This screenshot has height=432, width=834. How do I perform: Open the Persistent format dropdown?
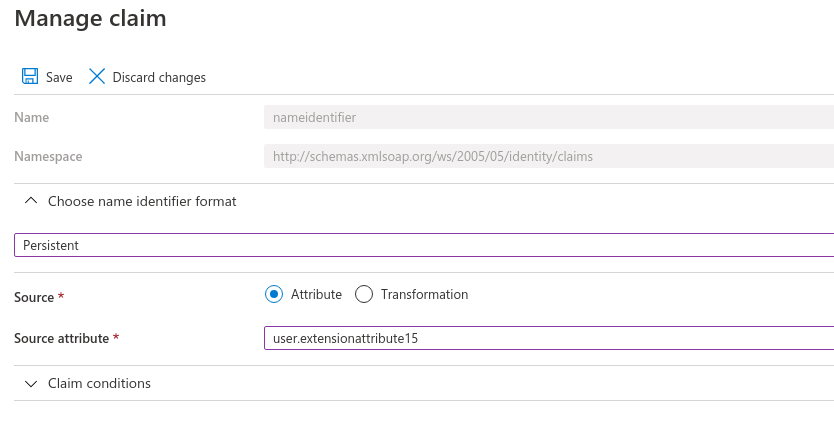pyautogui.click(x=424, y=245)
